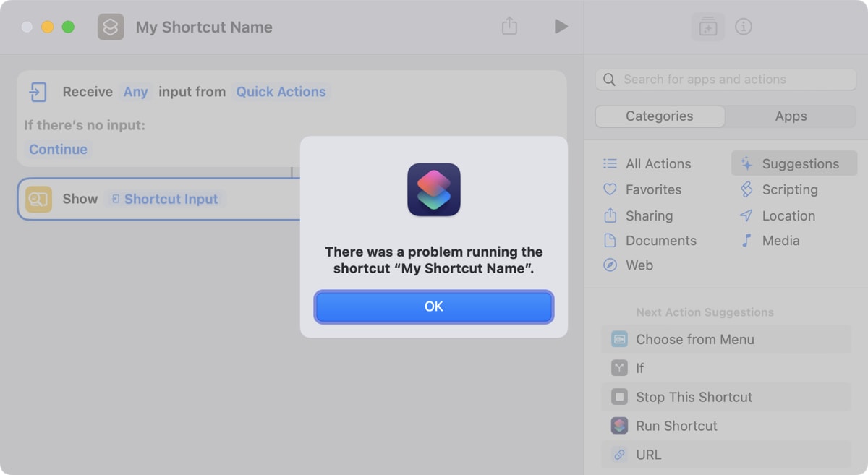Click the search field for actions
868x475 pixels.
pos(725,80)
